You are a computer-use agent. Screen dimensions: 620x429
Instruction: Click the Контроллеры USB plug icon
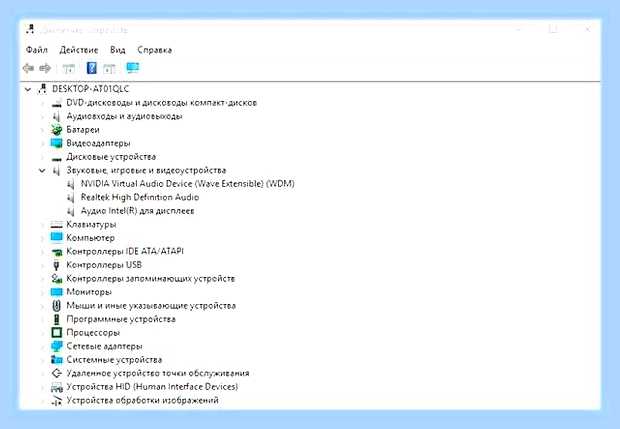(x=56, y=265)
